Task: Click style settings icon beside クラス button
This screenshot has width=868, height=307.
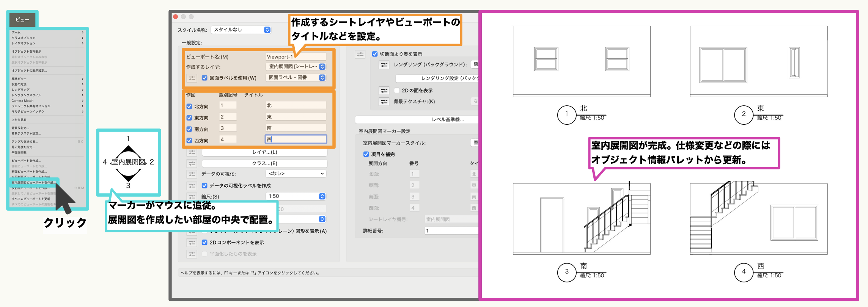Action: tap(192, 164)
